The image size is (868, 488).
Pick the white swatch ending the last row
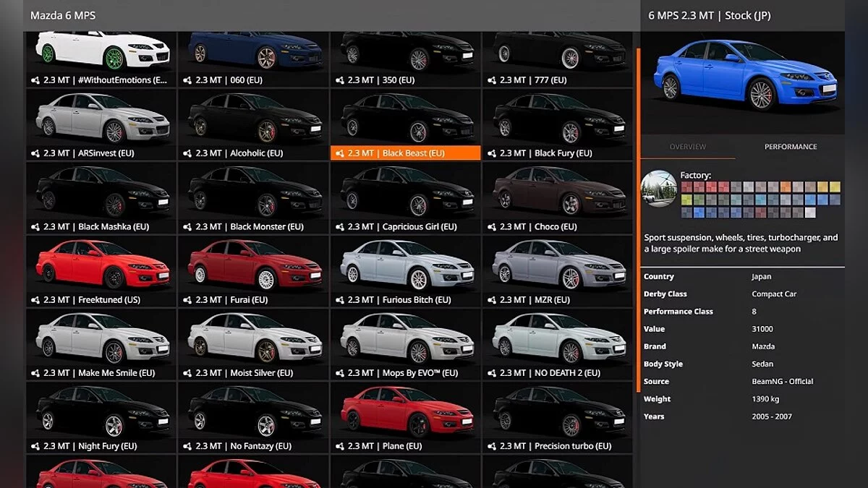click(810, 213)
